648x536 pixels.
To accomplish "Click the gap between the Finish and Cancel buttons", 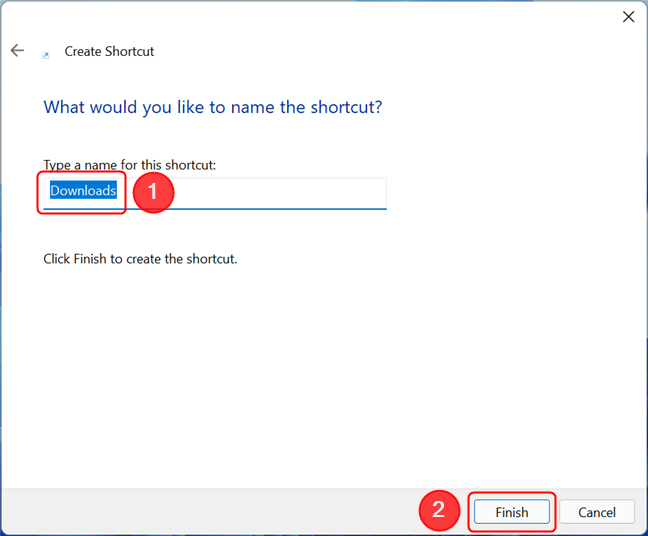I will [555, 512].
